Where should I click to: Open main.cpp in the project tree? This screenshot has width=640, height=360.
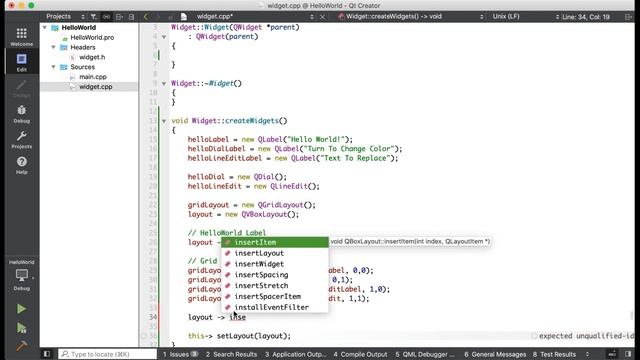coord(93,77)
